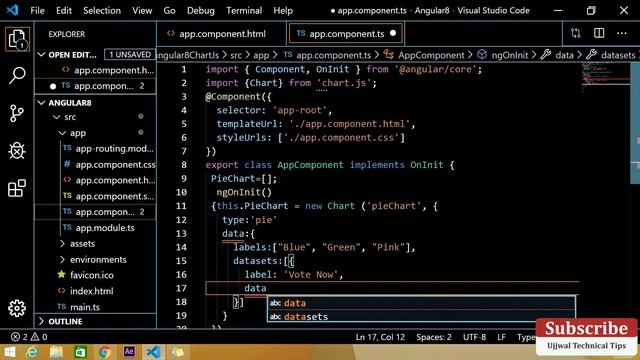Open the Explorer view in activity bar

click(17, 40)
